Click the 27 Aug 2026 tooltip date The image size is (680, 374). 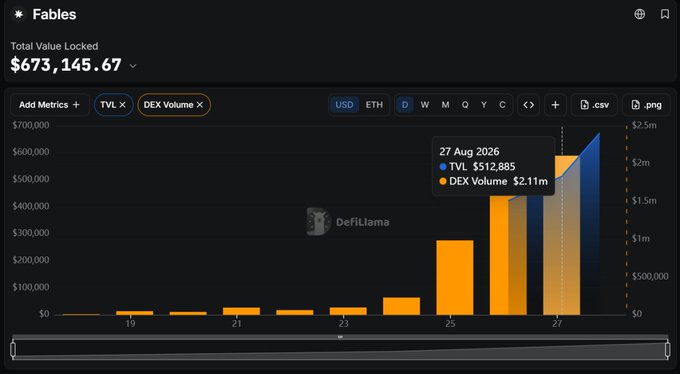pyautogui.click(x=469, y=151)
